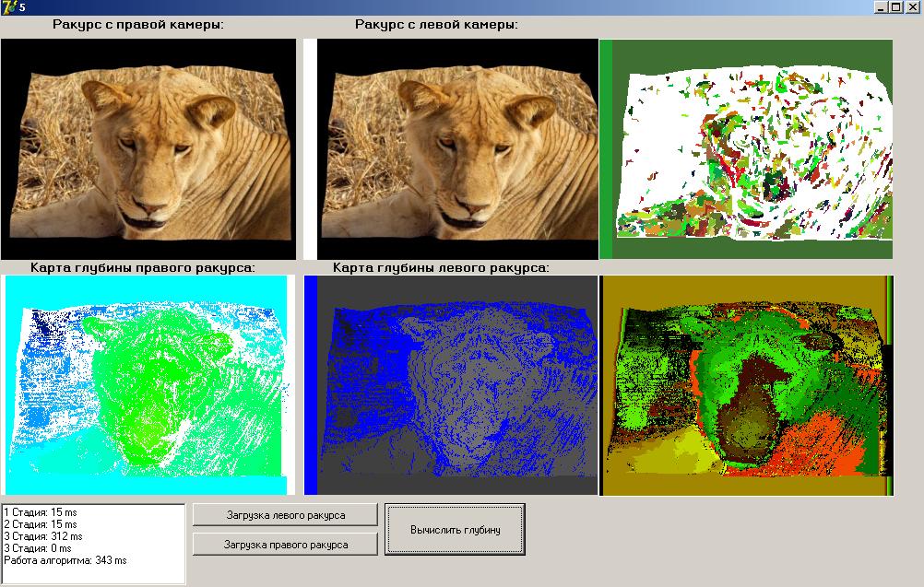Image resolution: width=924 pixels, height=587 pixels.
Task: Click label 'Карта глубины левого ракурса:'
Action: coord(441,268)
